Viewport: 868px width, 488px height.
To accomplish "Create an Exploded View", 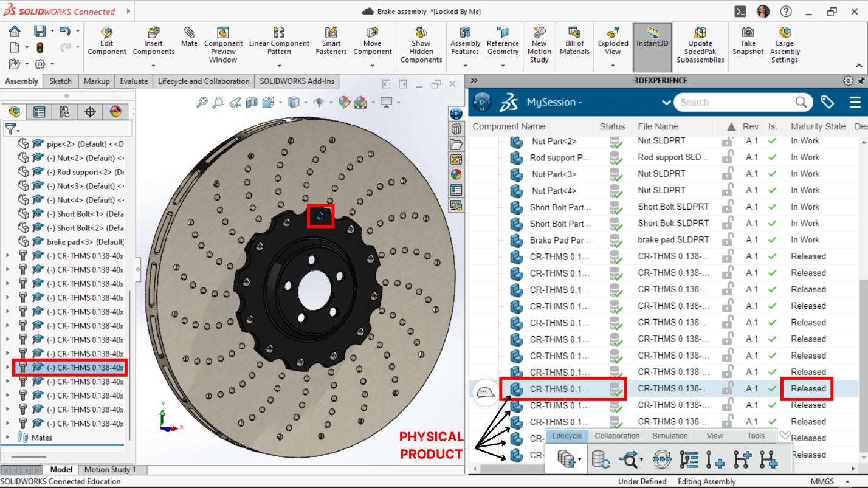I will coord(613,41).
